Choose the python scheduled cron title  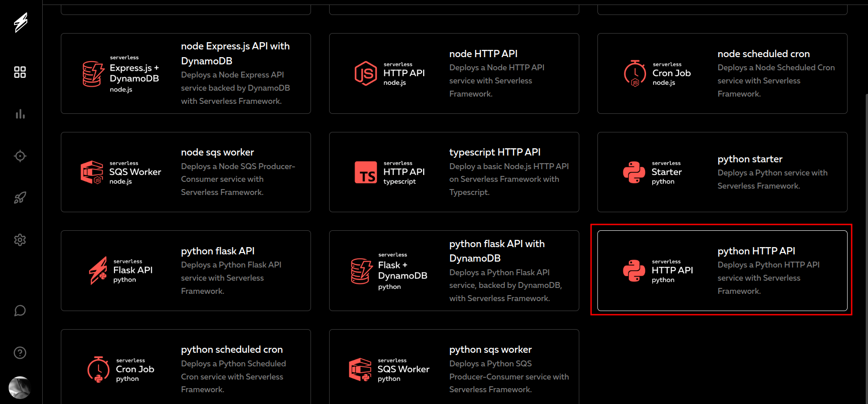coord(232,350)
